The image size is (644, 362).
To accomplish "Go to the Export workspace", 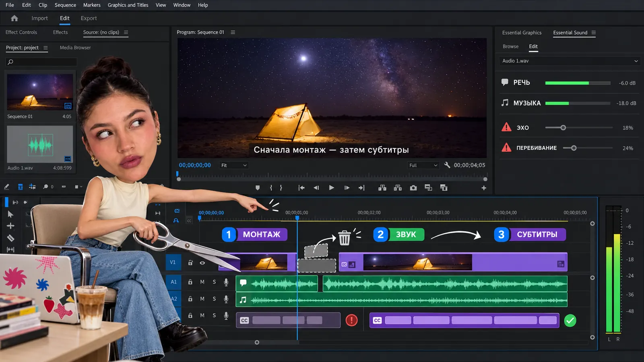I will (x=89, y=18).
